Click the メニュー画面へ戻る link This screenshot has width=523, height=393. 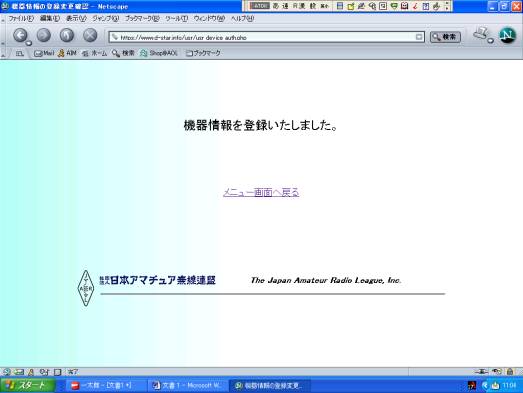coord(261,192)
